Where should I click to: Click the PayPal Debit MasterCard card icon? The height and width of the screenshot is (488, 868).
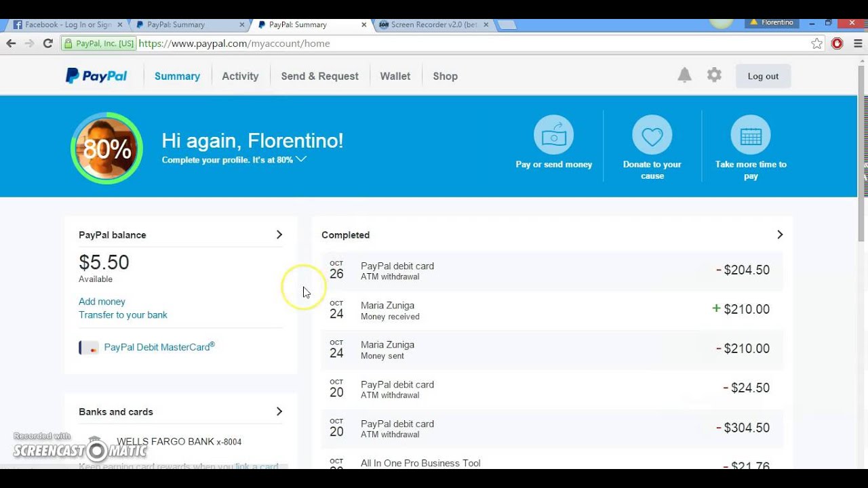tap(89, 348)
